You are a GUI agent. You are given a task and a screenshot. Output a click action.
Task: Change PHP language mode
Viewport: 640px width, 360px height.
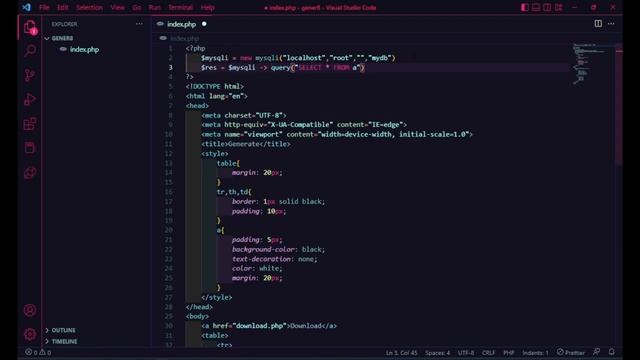pos(509,352)
